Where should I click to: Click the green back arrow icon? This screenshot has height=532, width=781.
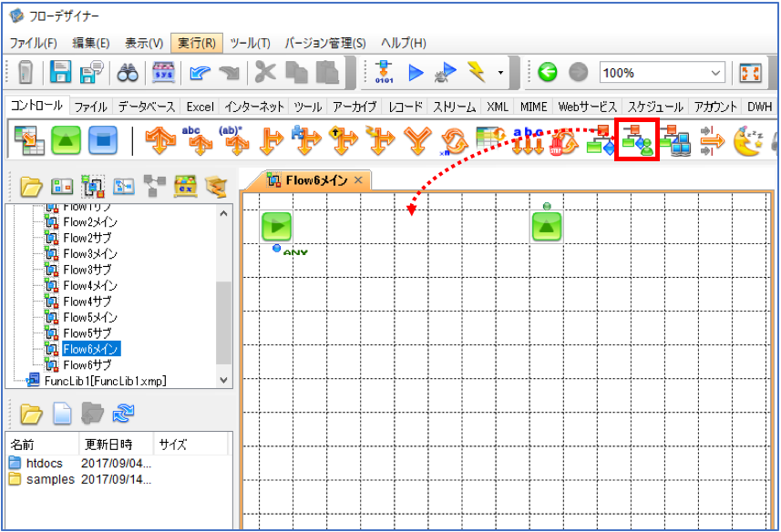coord(548,73)
